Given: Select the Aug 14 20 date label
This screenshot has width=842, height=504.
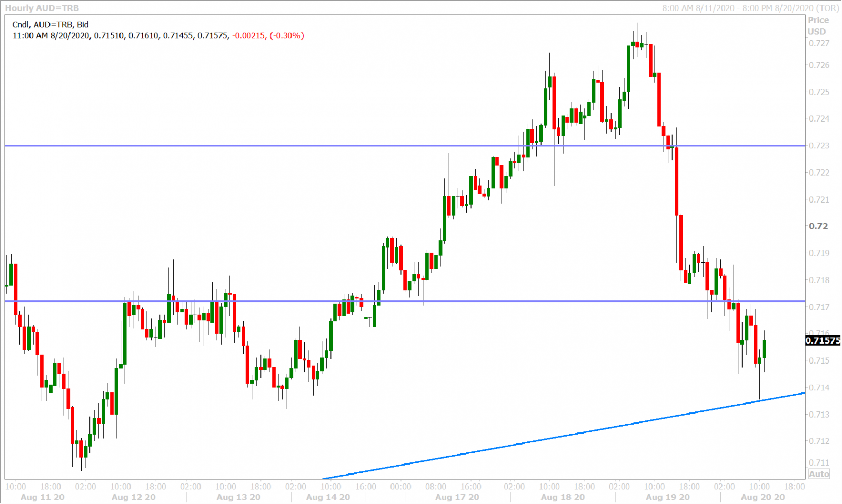Looking at the screenshot, I should [x=328, y=497].
